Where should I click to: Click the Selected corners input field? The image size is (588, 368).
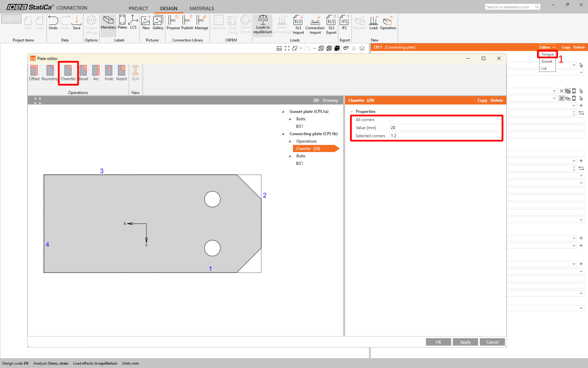tap(444, 136)
